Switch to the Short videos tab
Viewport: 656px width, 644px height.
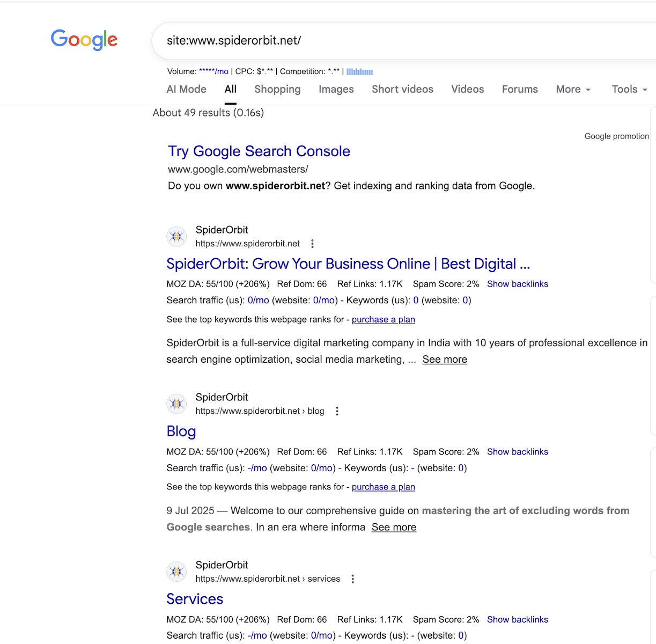point(402,89)
